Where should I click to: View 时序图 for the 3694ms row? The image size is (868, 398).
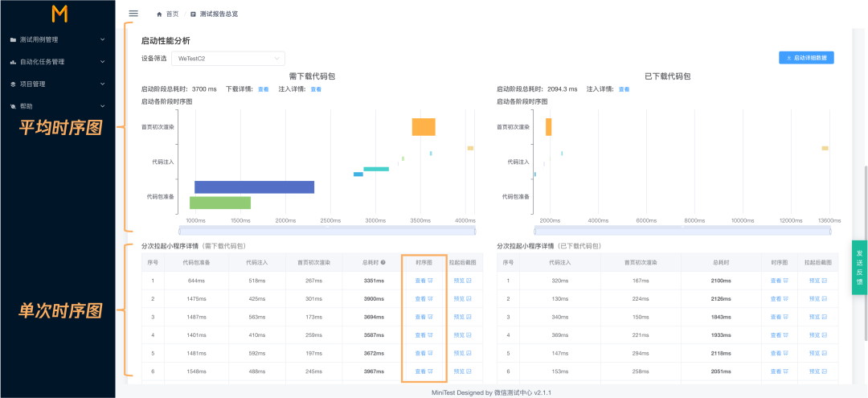coord(424,317)
